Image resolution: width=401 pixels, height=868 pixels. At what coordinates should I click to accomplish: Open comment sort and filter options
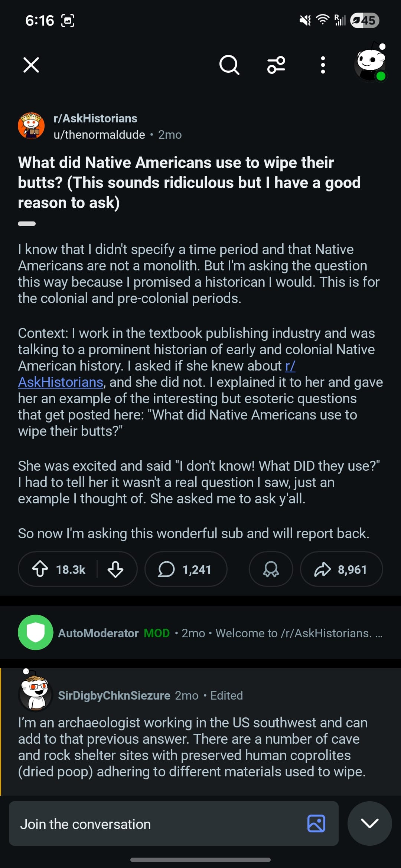point(276,65)
